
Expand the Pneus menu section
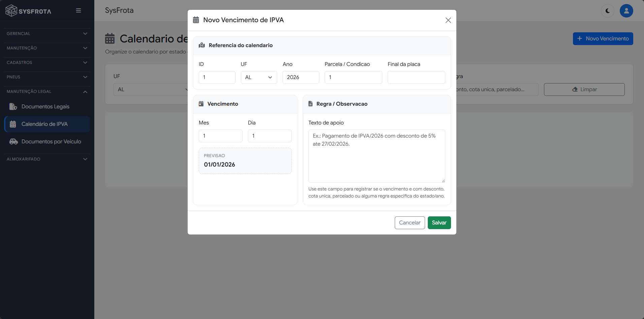(x=47, y=77)
